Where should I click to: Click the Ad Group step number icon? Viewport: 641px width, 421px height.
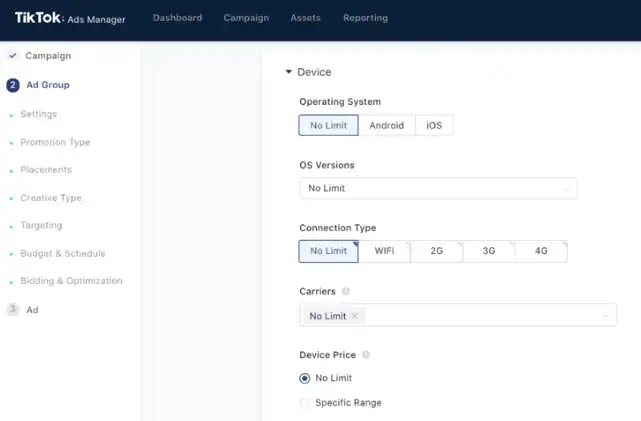pyautogui.click(x=13, y=85)
